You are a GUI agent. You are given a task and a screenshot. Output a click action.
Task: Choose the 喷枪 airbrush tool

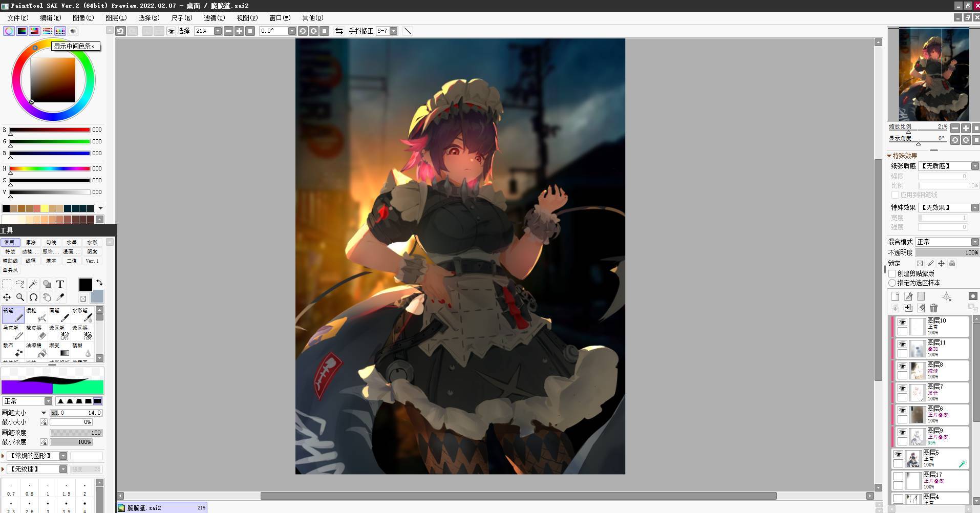click(x=36, y=315)
